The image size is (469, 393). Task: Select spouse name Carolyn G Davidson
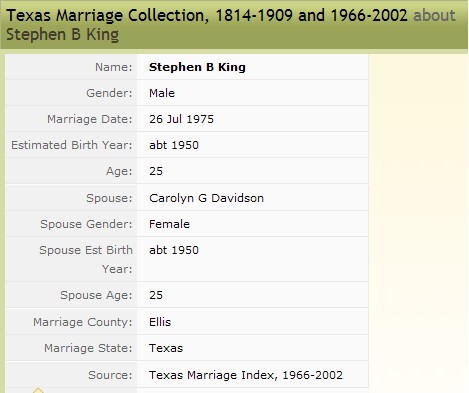206,198
